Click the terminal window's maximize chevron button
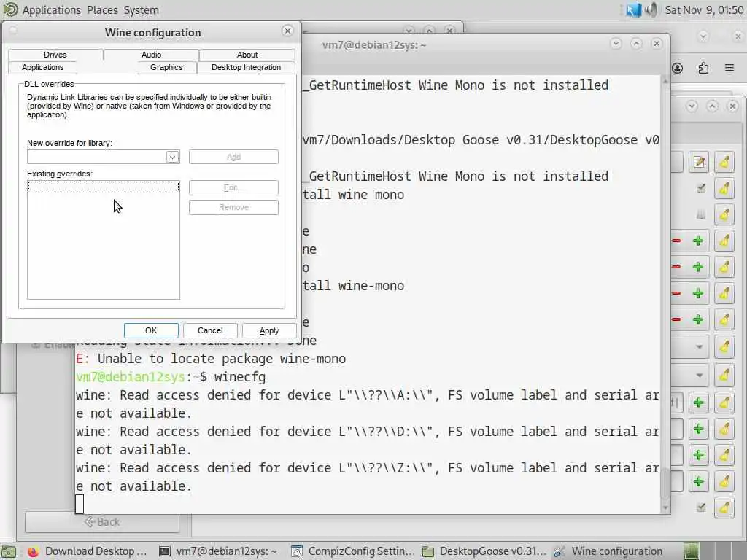The image size is (747, 560). coord(636,44)
